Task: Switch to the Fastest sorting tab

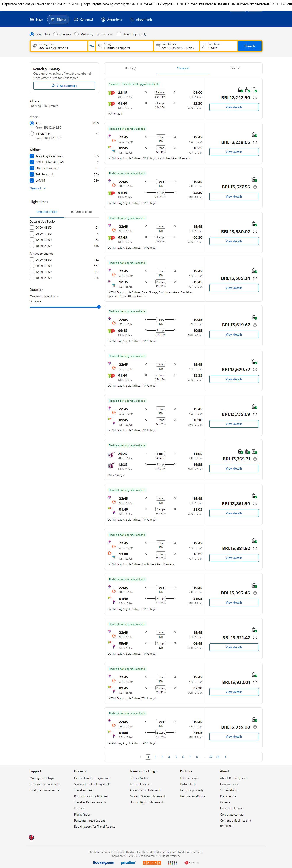Action: (236, 68)
